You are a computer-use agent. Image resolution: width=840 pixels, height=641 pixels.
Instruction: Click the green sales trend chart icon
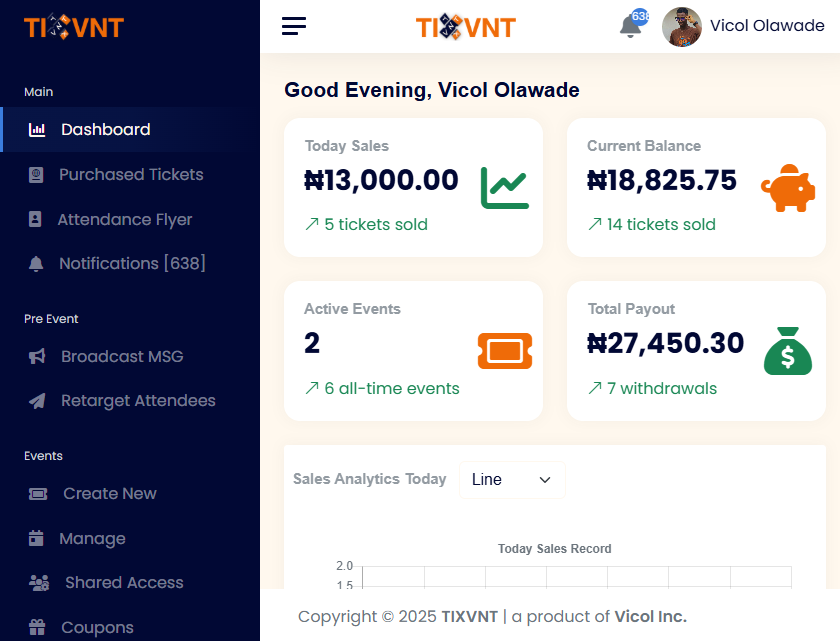coord(505,187)
